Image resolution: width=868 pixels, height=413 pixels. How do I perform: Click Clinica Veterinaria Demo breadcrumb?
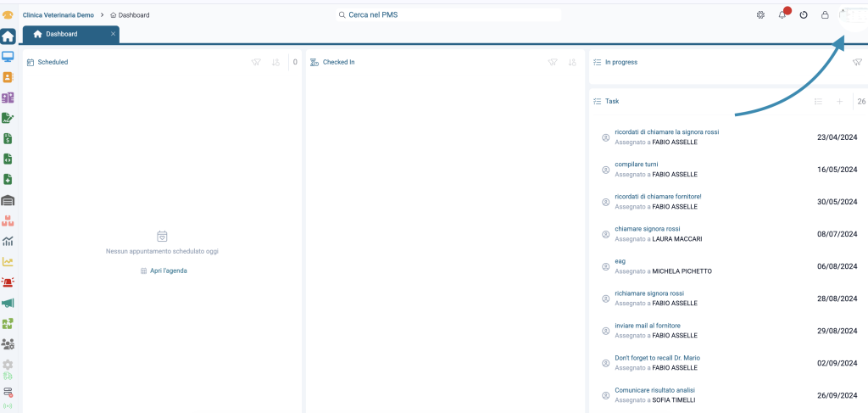click(58, 15)
